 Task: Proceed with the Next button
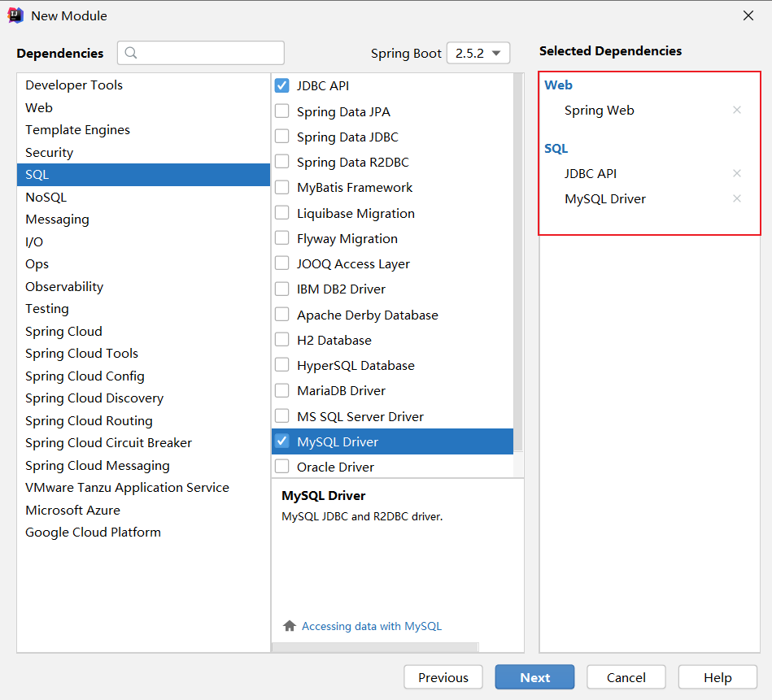(x=534, y=677)
